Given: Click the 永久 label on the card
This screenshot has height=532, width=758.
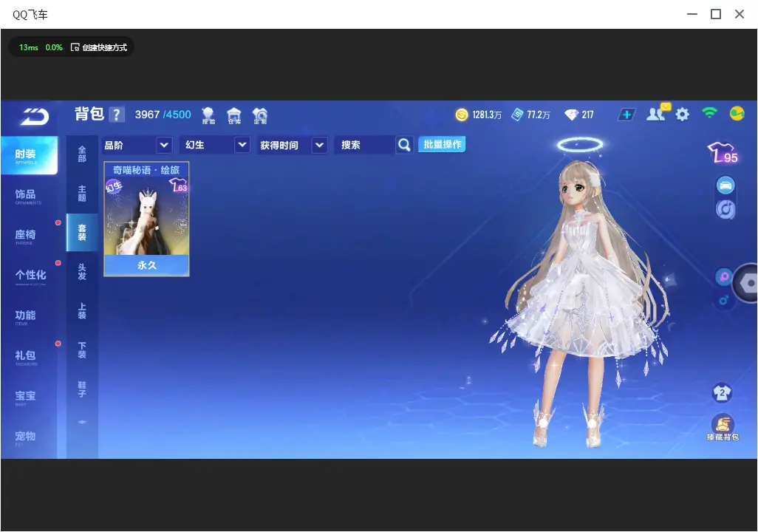Looking at the screenshot, I should tap(146, 265).
